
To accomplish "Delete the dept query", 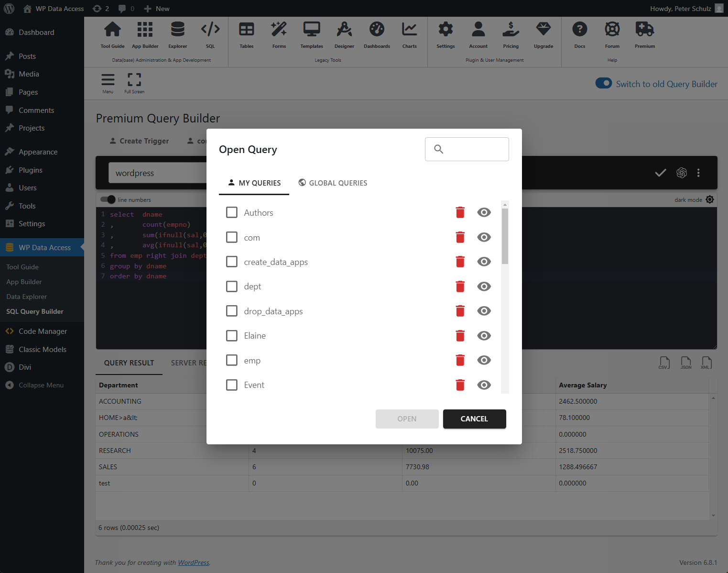I will pos(460,286).
